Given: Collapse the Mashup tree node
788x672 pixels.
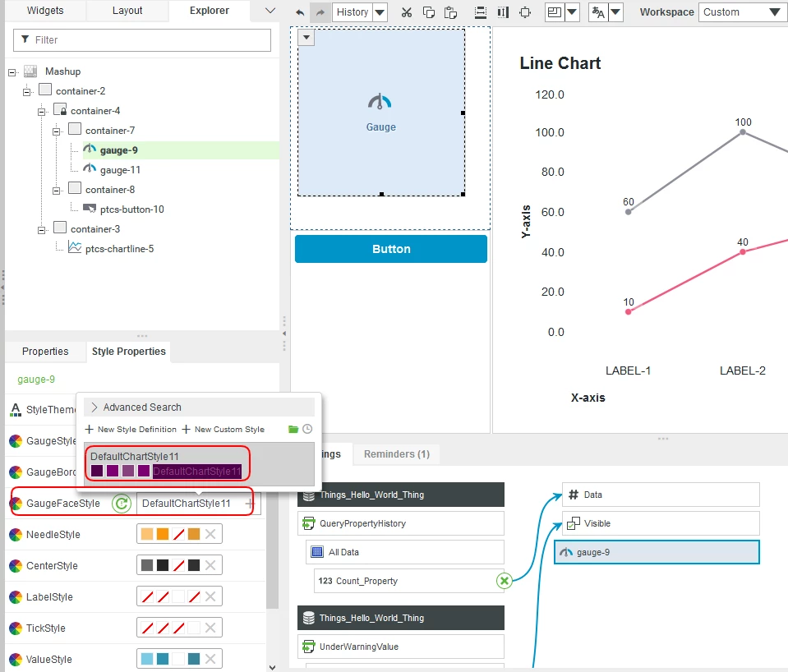Looking at the screenshot, I should click(12, 73).
